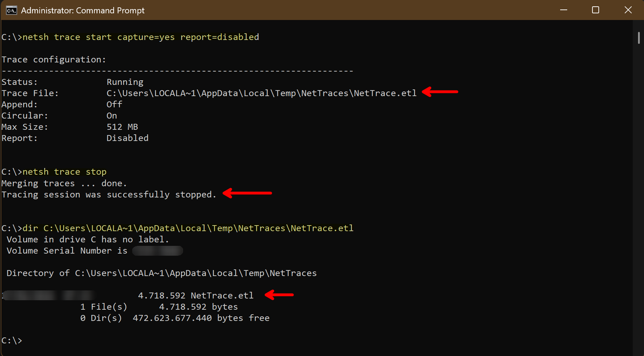
Task: Click the red arrow beside the Trace File path
Action: click(440, 92)
